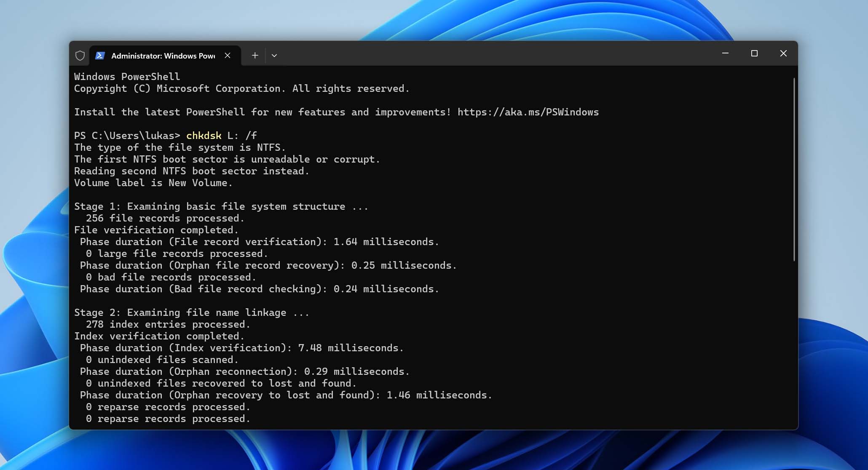The height and width of the screenshot is (470, 868).
Task: Click 'Index verification' 7.48 milliseconds line
Action: tap(242, 348)
